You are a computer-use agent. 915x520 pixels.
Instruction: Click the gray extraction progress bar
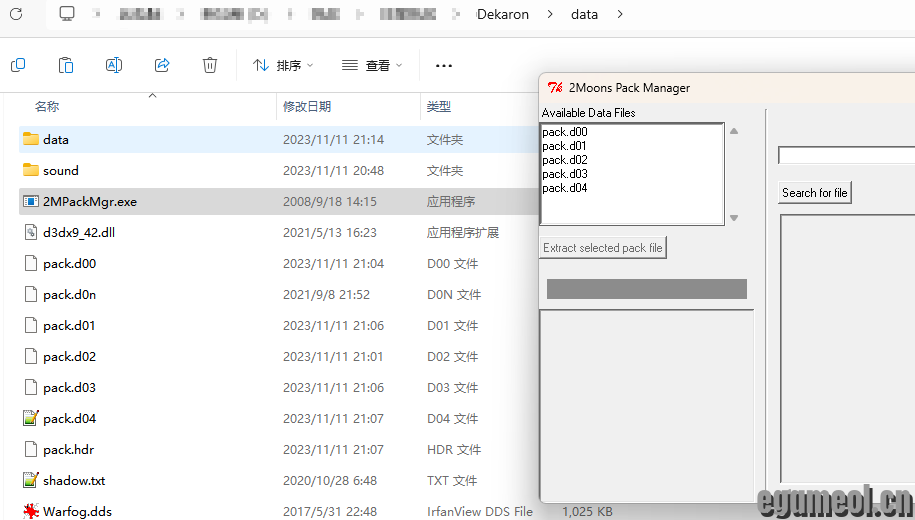(647, 289)
